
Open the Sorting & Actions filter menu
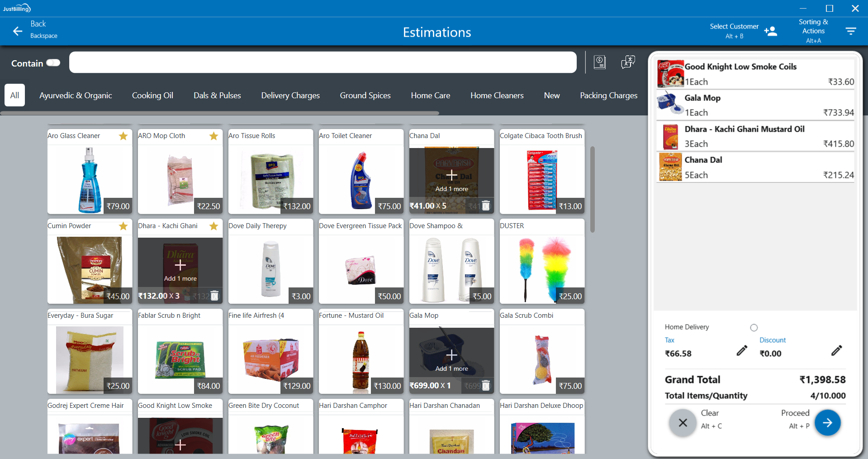pos(850,31)
